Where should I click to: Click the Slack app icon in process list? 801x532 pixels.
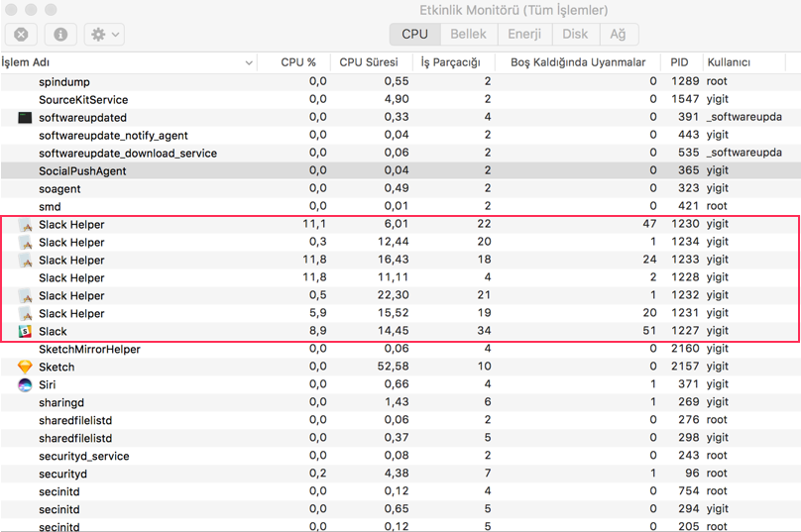[25, 331]
